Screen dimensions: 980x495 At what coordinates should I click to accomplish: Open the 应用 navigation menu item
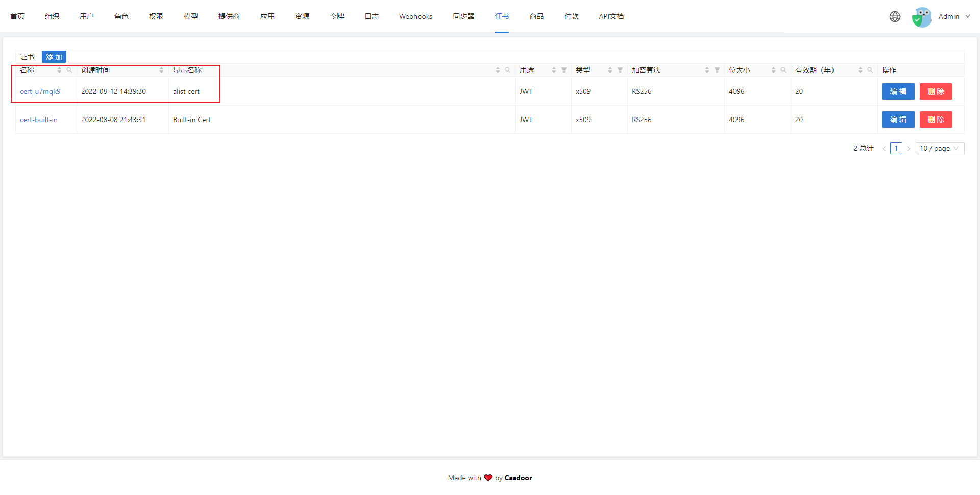tap(267, 16)
